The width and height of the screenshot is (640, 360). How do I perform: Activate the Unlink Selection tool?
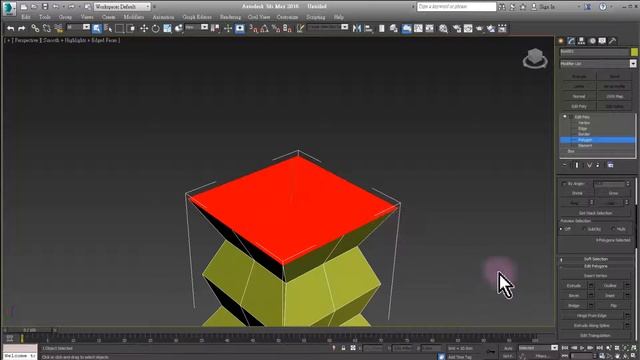click(47, 28)
